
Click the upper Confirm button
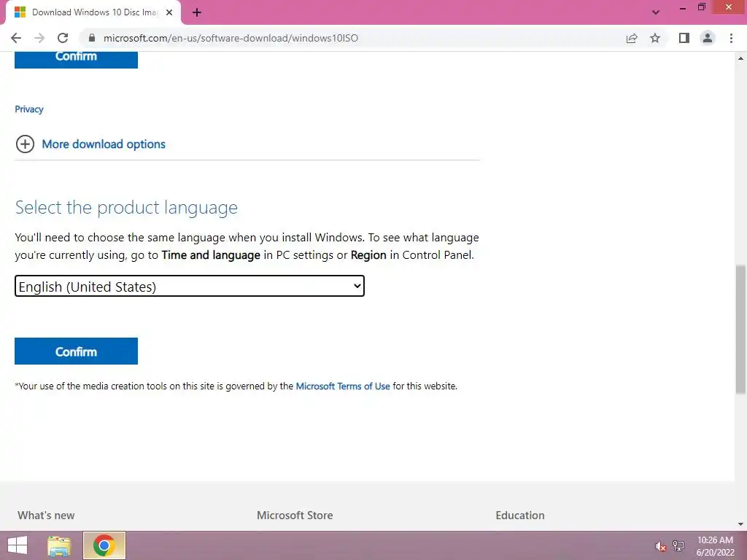coord(76,59)
